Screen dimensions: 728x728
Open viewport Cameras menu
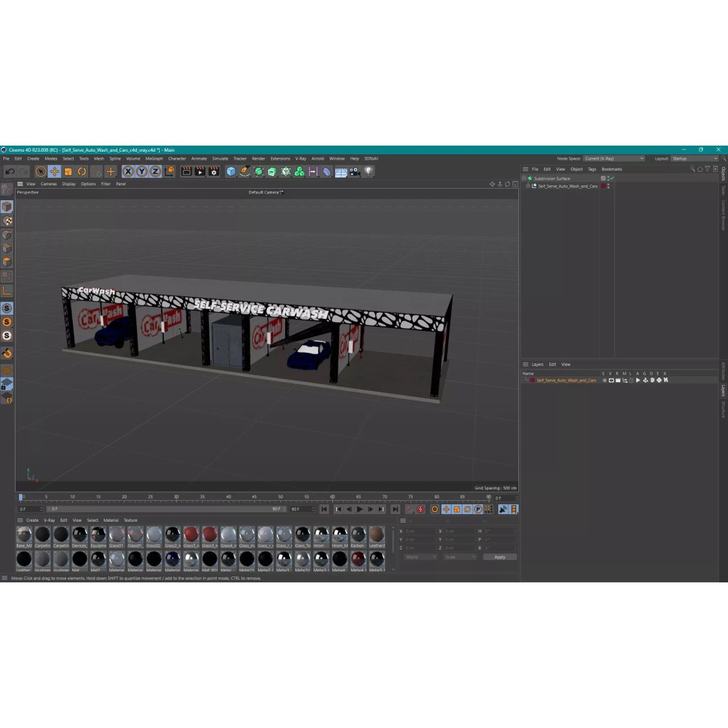(49, 184)
